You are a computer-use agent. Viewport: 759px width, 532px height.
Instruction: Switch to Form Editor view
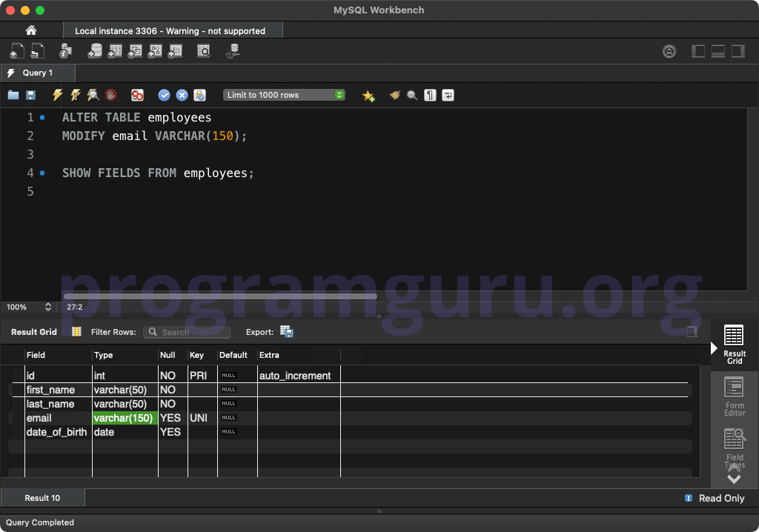click(x=735, y=396)
